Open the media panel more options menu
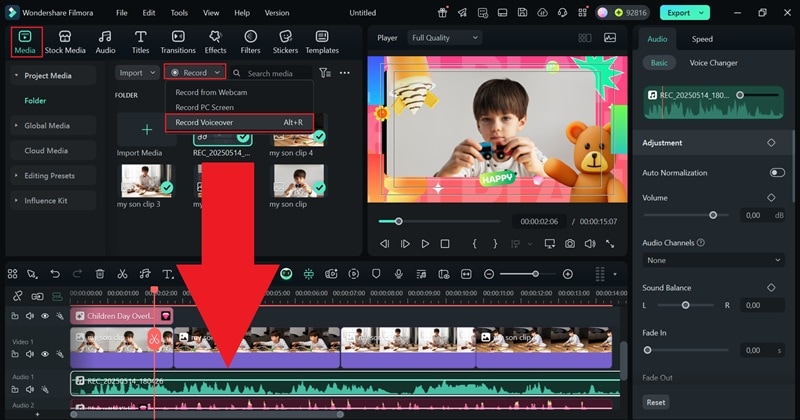This screenshot has width=800, height=420. 345,73
